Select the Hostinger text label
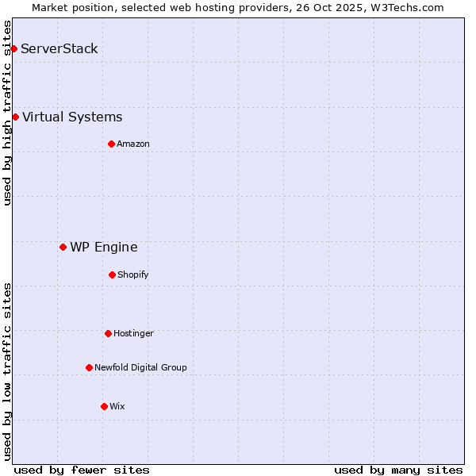The image size is (476, 476). pyautogui.click(x=133, y=333)
